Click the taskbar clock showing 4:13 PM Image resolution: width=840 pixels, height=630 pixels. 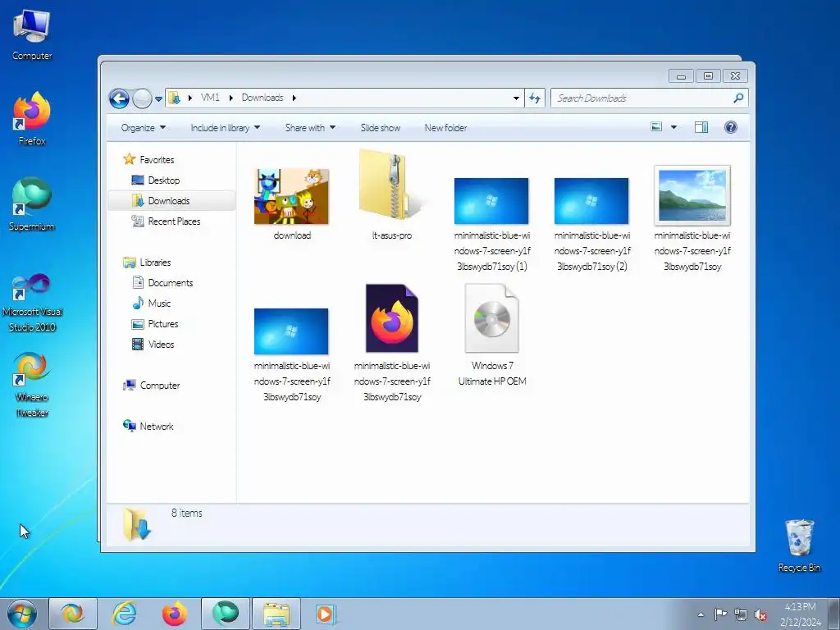point(801,614)
